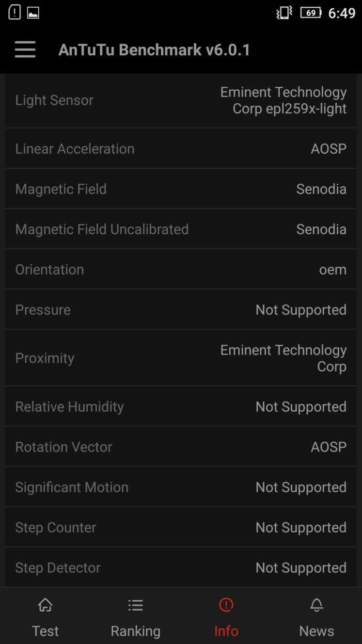The image size is (362, 644).
Task: Tap the Info exclamation icon
Action: point(226,605)
